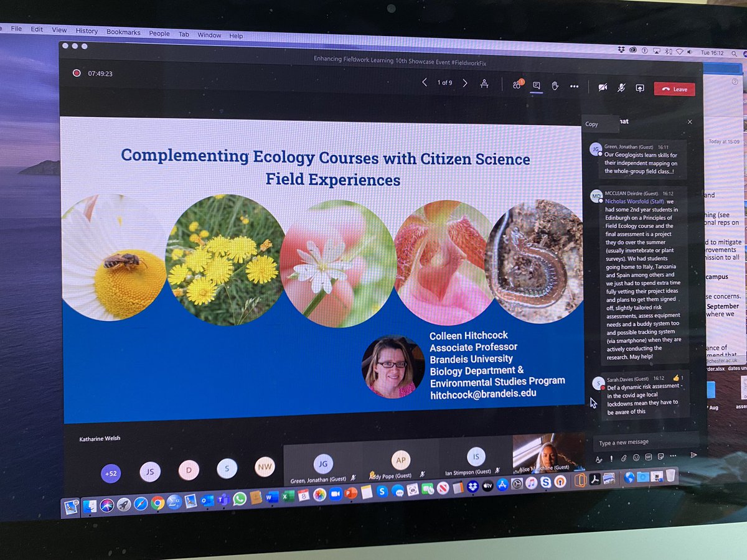Open the sticker picker in chat
The height and width of the screenshot is (560, 747).
[x=661, y=456]
